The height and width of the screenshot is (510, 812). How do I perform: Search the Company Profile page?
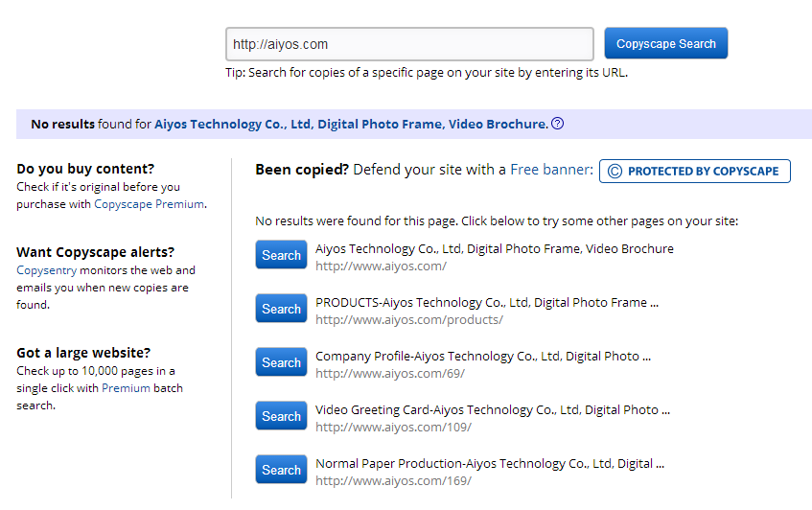click(281, 362)
